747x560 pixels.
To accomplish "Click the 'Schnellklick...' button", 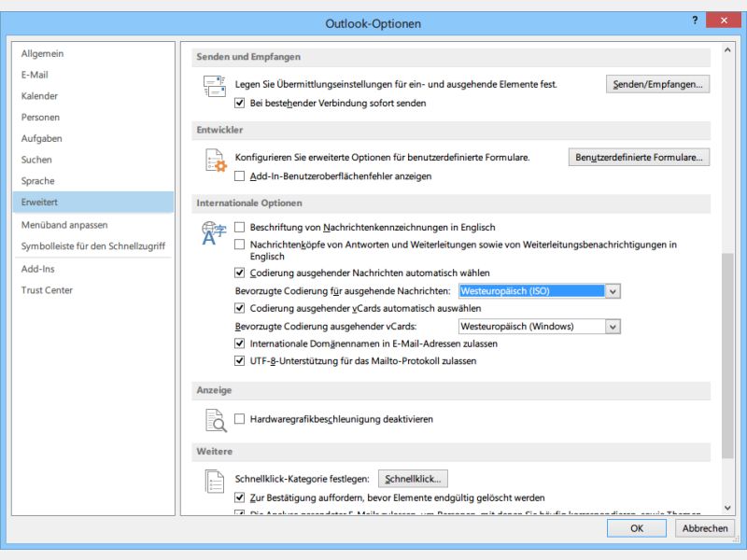I will [x=413, y=479].
